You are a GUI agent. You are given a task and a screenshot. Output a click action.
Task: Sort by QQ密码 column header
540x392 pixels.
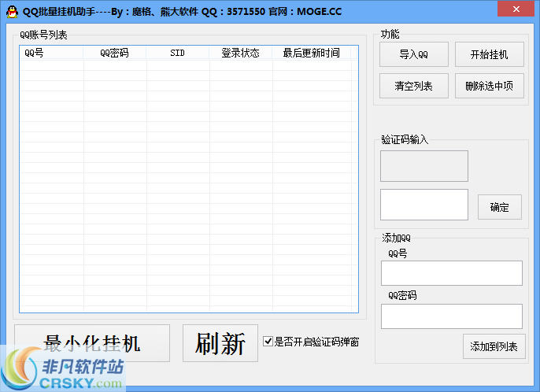tap(115, 53)
